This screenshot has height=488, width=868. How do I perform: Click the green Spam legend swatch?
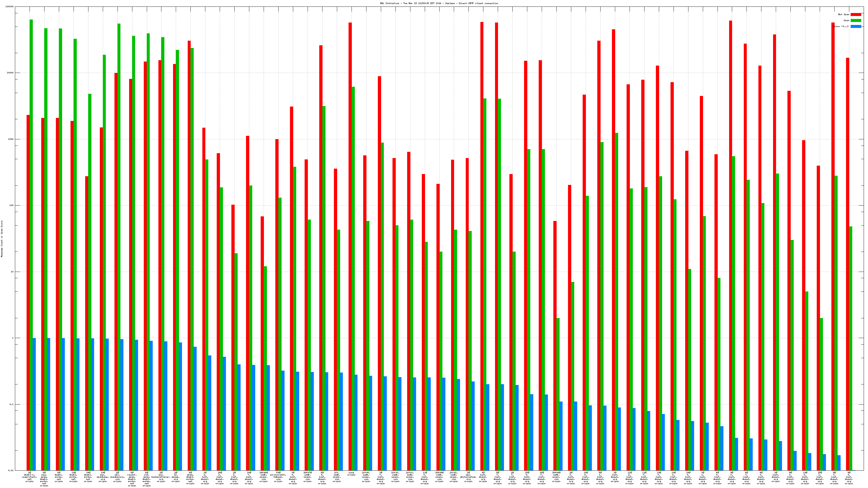(856, 21)
